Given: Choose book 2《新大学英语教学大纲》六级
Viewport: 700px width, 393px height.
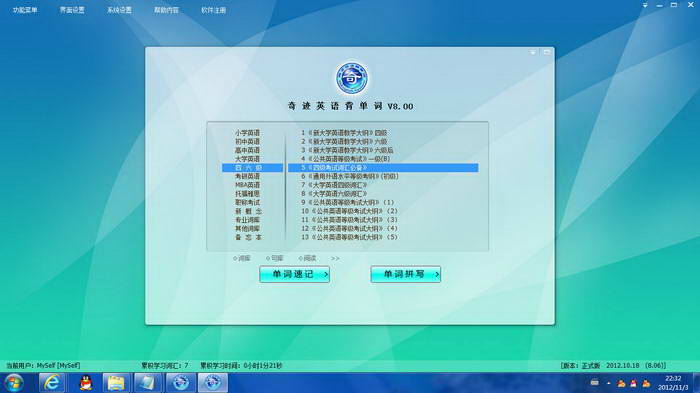Looking at the screenshot, I should click(x=344, y=142).
